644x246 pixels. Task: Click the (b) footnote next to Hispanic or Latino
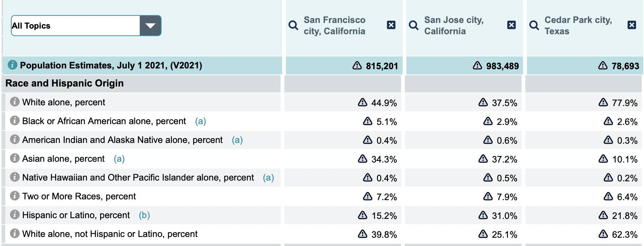pyautogui.click(x=144, y=215)
